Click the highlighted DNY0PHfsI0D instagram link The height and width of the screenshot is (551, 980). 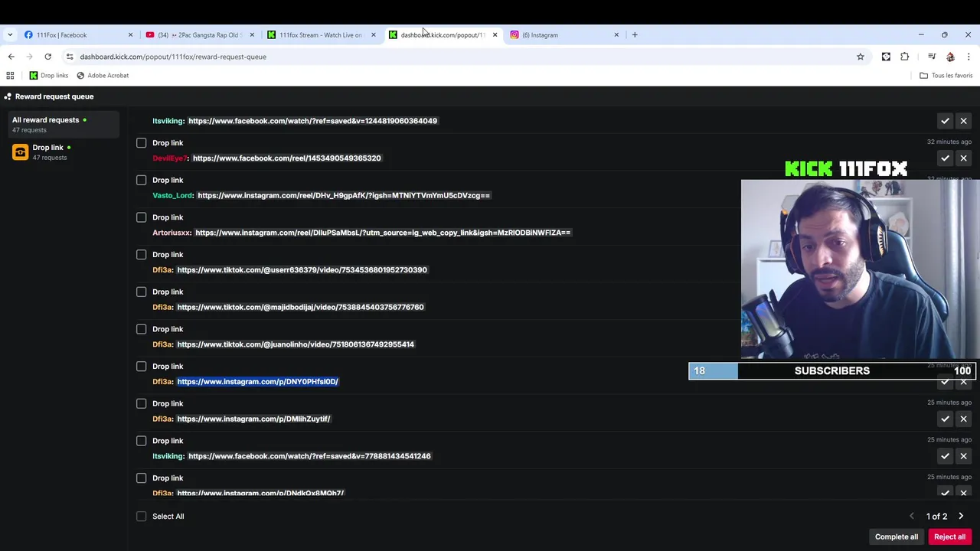pyautogui.click(x=258, y=382)
